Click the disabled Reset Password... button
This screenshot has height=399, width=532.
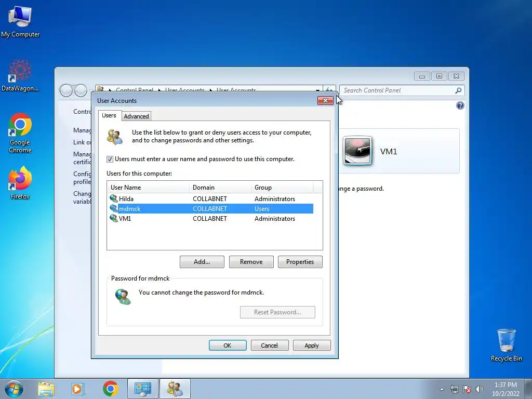coord(277,312)
